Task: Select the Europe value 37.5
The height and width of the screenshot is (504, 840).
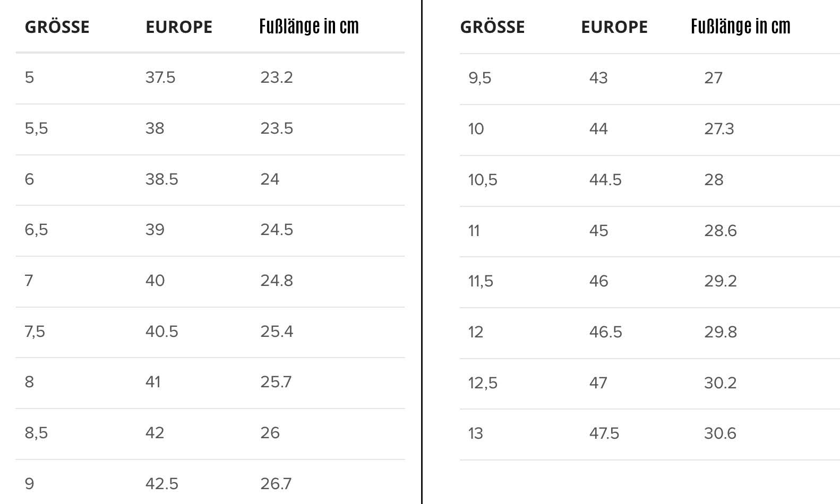Action: click(x=160, y=77)
